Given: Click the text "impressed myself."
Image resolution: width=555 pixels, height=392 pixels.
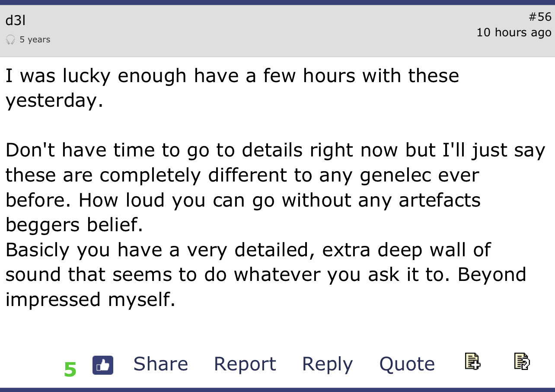Looking at the screenshot, I should 90,299.
